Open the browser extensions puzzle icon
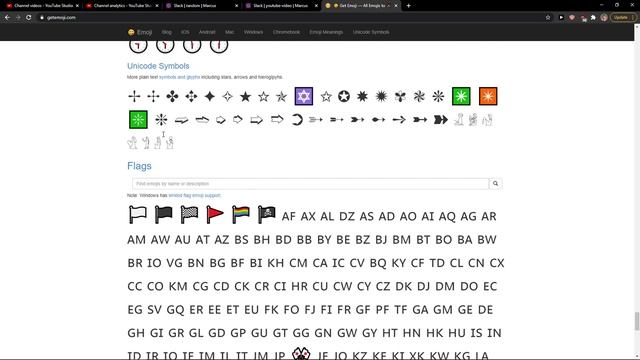The height and width of the screenshot is (360, 640). tap(593, 18)
